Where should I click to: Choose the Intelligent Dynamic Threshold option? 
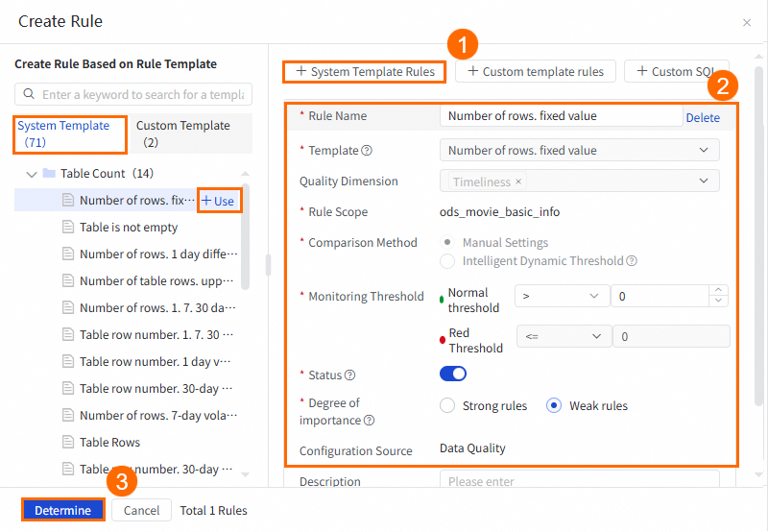click(x=447, y=261)
